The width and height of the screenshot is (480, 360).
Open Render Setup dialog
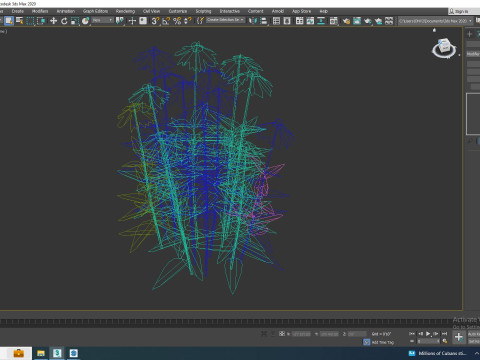[x=346, y=21]
